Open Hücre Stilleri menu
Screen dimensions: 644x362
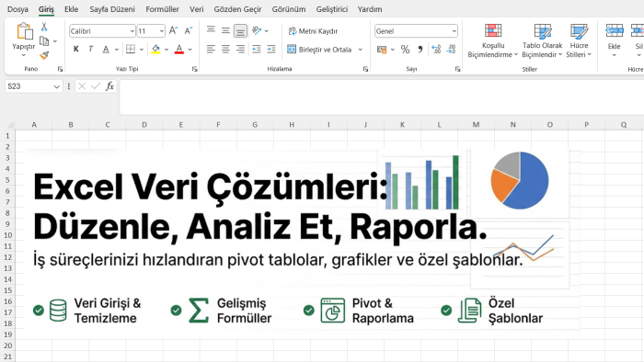579,41
